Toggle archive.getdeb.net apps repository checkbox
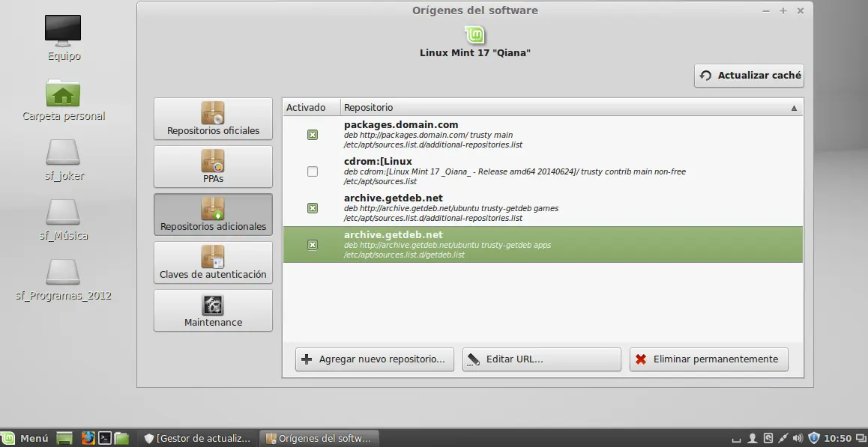This screenshot has height=447, width=868. pyautogui.click(x=313, y=245)
